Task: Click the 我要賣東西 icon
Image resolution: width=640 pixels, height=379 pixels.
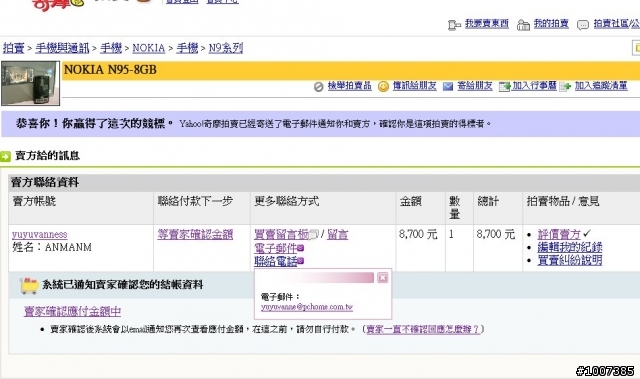Action: point(454,25)
